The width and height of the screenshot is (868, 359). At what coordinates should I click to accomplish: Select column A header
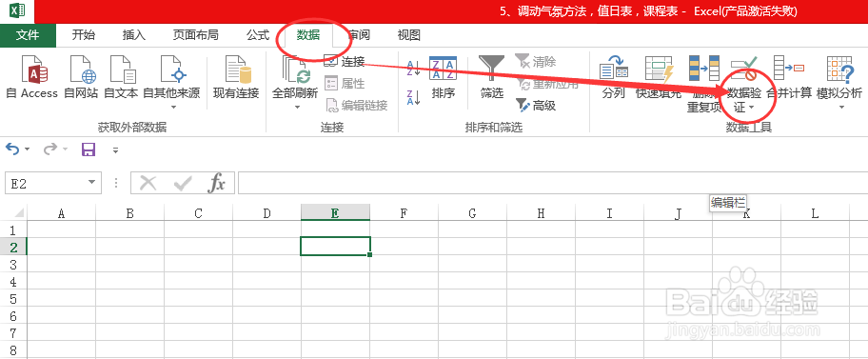(61, 213)
